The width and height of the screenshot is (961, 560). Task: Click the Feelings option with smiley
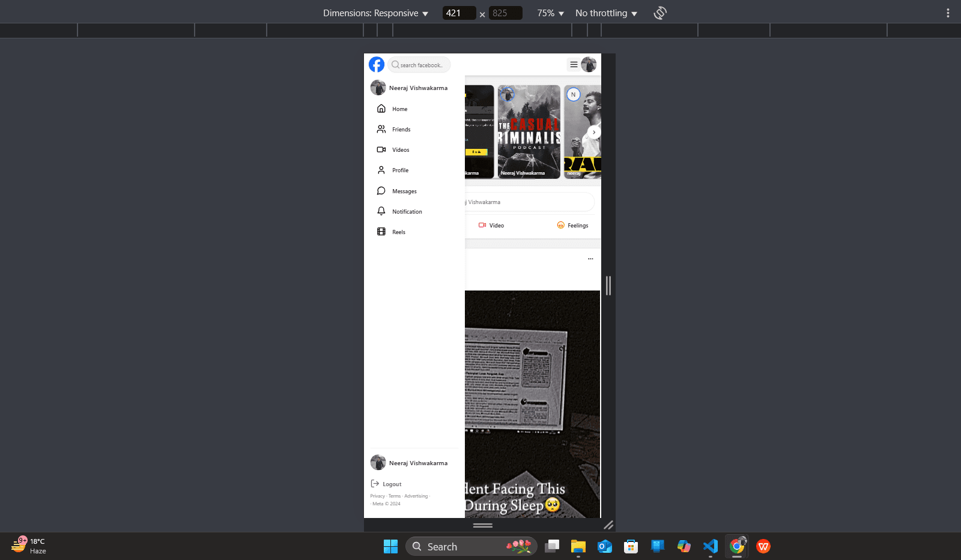572,225
